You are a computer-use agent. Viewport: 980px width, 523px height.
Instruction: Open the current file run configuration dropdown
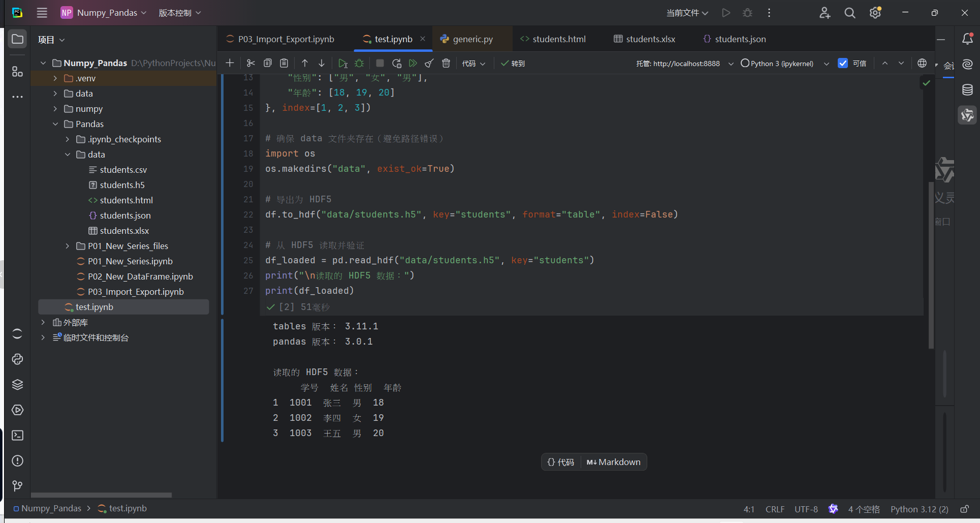pyautogui.click(x=687, y=13)
